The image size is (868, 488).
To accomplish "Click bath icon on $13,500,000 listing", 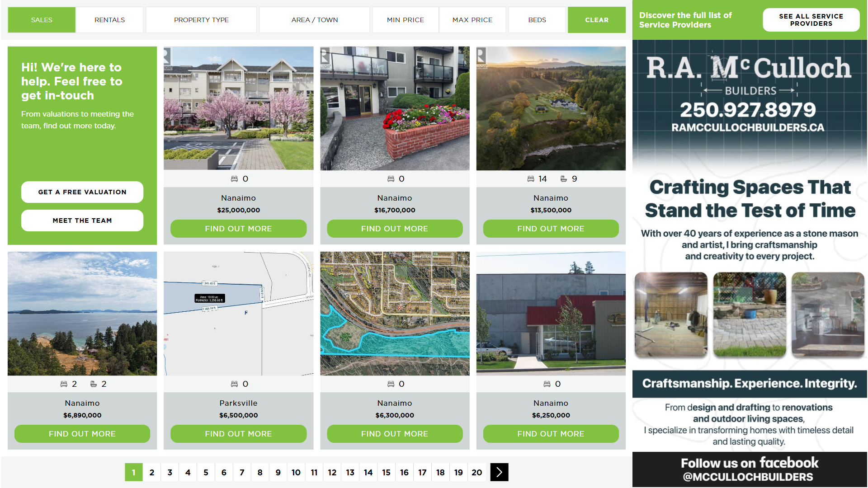I will [564, 179].
